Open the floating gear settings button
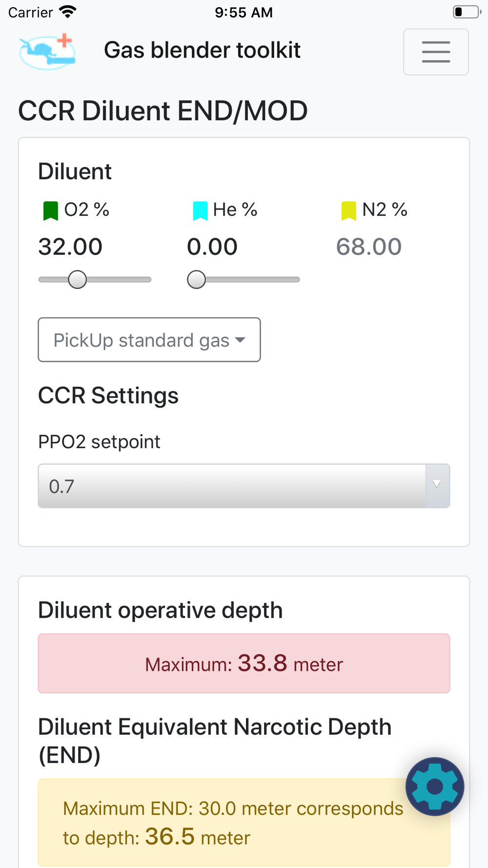 (435, 786)
